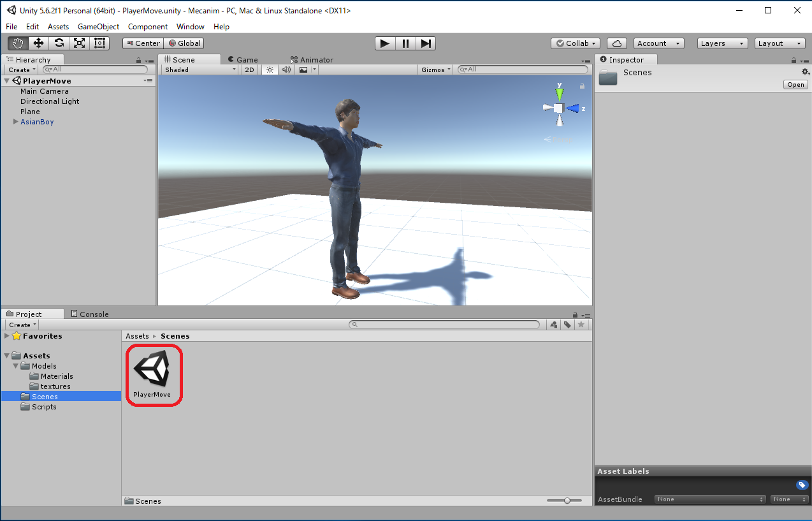812x521 pixels.
Task: Click the Open button in Inspector
Action: coord(795,85)
